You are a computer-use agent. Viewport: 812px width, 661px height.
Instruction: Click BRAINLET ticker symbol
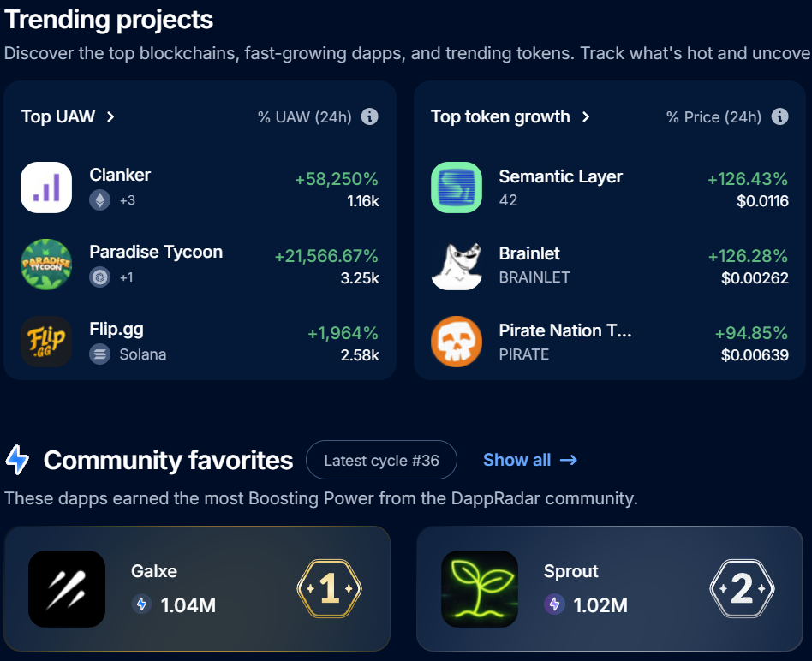[x=534, y=277]
